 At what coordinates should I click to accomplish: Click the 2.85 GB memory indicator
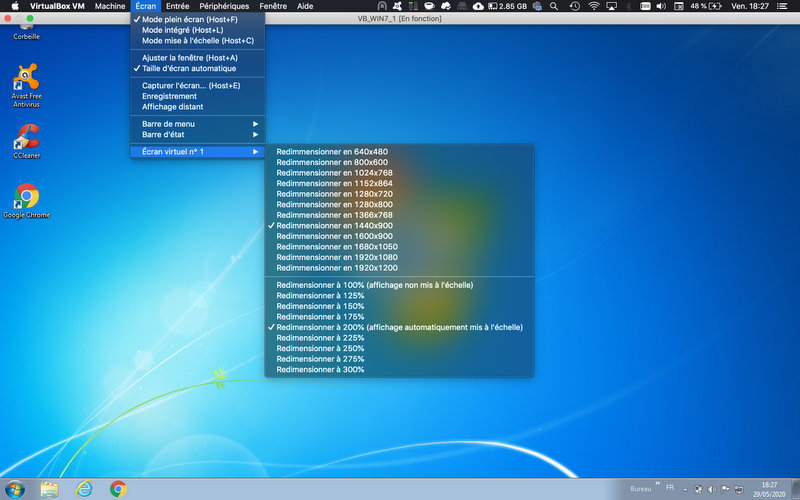click(508, 6)
